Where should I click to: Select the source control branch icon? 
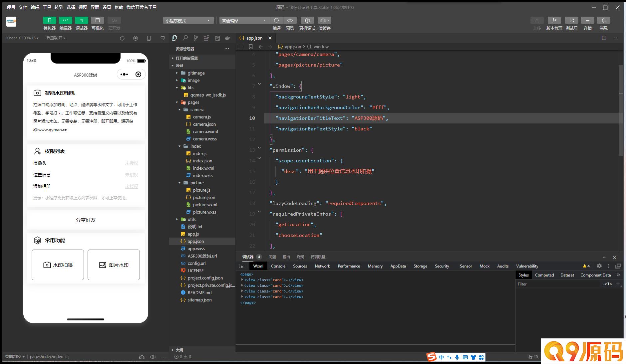196,38
